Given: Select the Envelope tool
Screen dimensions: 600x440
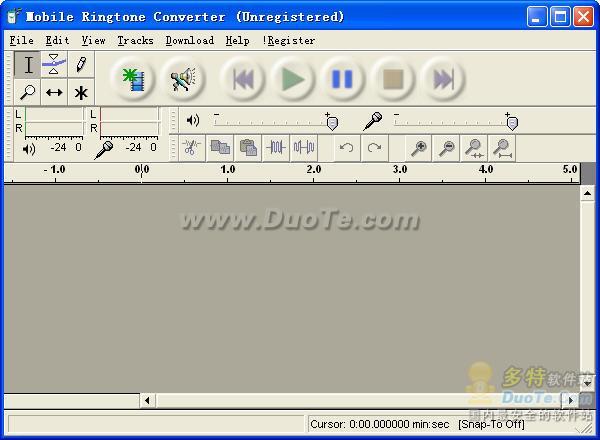Looking at the screenshot, I should click(x=54, y=64).
